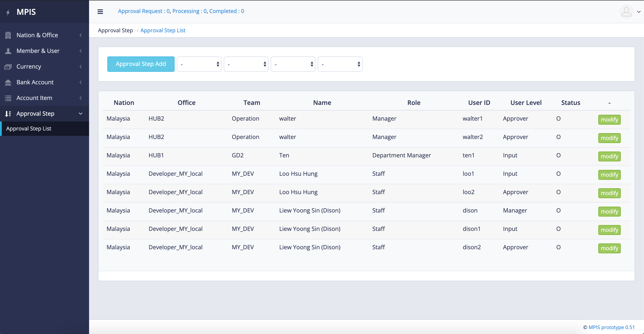The image size is (644, 334).
Task: Click modify on the dison2 row
Action: pos(609,248)
